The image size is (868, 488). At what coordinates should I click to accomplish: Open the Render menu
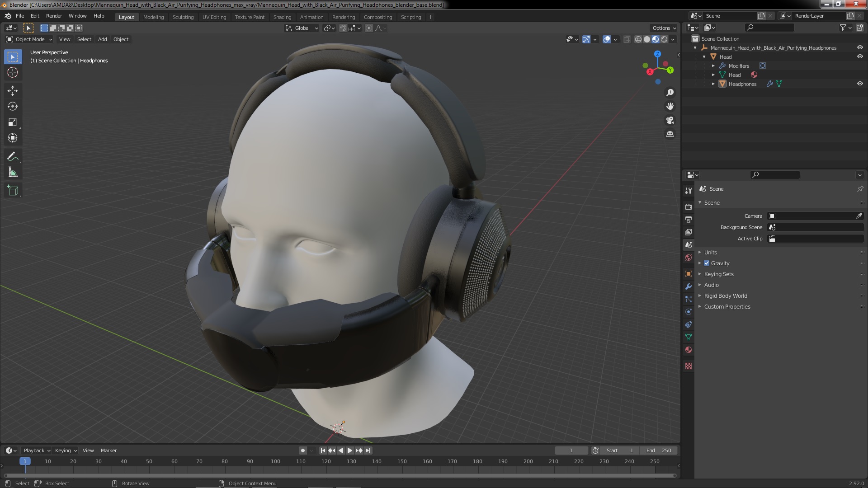coord(54,16)
